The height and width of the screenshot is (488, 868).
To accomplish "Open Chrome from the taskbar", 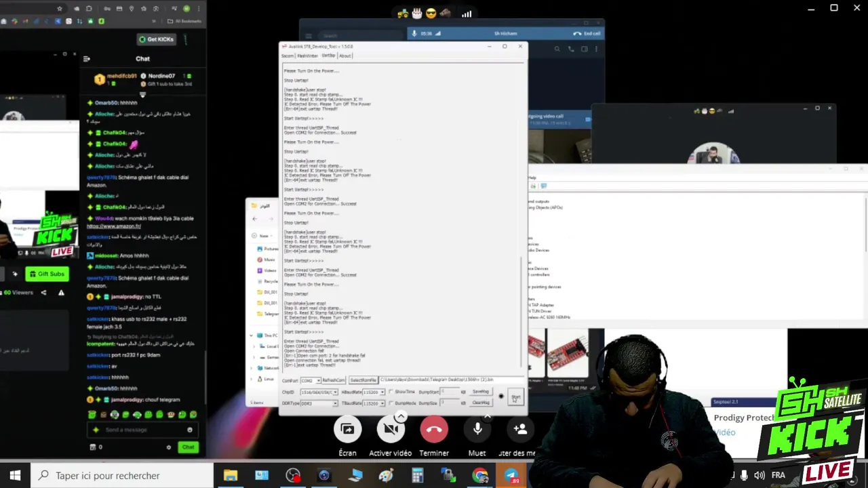I will [x=480, y=475].
